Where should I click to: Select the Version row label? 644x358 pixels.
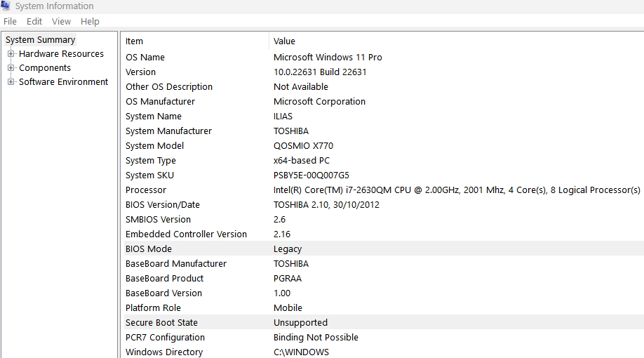click(x=140, y=72)
